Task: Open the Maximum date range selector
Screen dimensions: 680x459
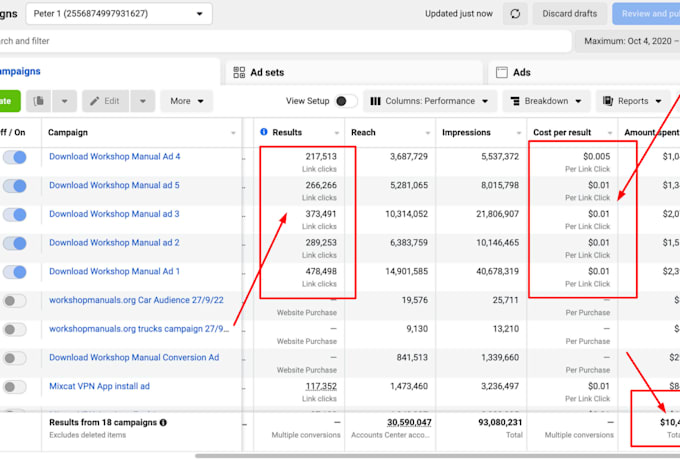Action: pyautogui.click(x=628, y=41)
